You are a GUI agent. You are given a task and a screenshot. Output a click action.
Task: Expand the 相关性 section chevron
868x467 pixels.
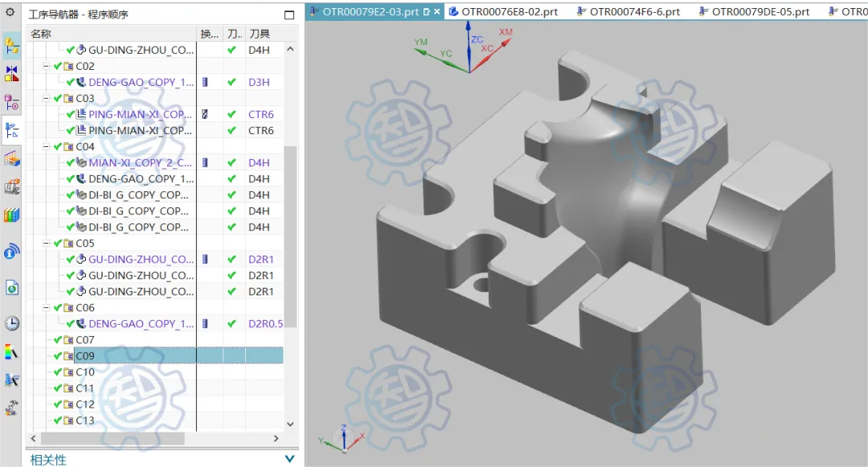tap(289, 459)
